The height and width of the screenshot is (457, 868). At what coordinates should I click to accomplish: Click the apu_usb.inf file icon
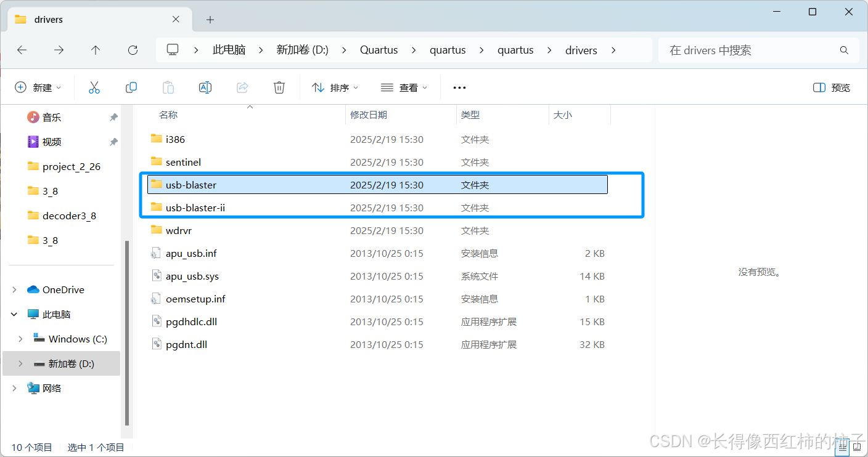[x=156, y=253]
